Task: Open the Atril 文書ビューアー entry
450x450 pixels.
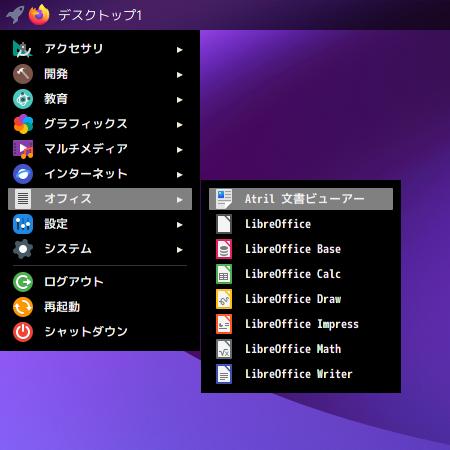Action: [301, 199]
